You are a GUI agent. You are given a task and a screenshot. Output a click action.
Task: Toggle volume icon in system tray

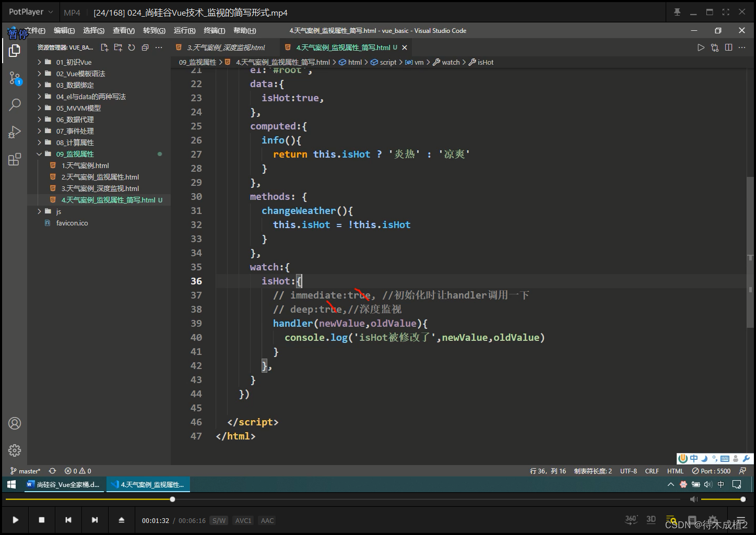[x=708, y=484]
